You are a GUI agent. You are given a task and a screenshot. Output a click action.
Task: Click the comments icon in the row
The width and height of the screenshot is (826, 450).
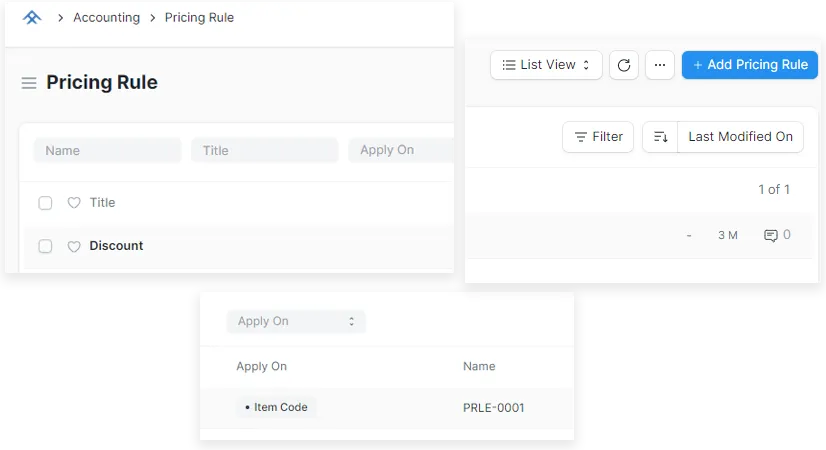pyautogui.click(x=771, y=236)
